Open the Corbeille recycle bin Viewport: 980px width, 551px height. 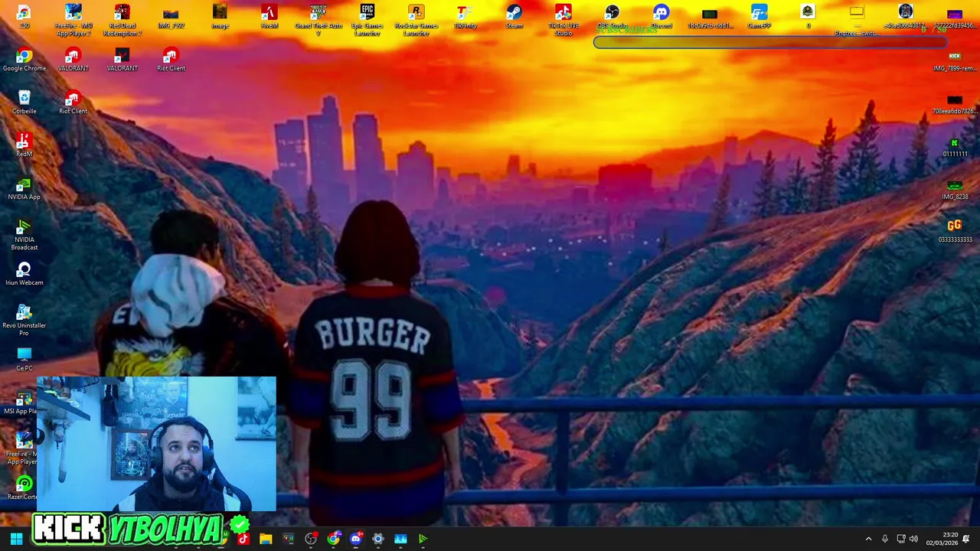click(24, 103)
